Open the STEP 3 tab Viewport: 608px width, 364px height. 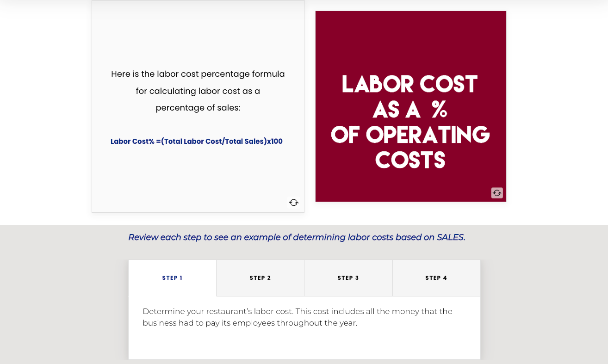click(348, 278)
